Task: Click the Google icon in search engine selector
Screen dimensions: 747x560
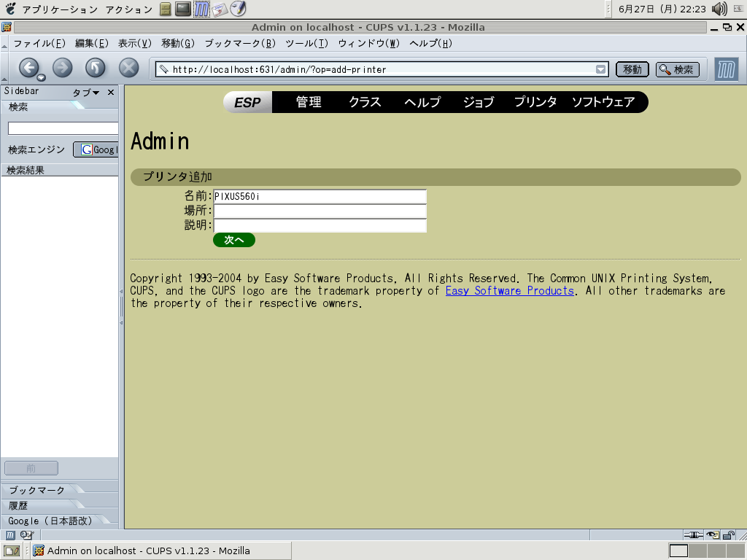Action: [87, 149]
